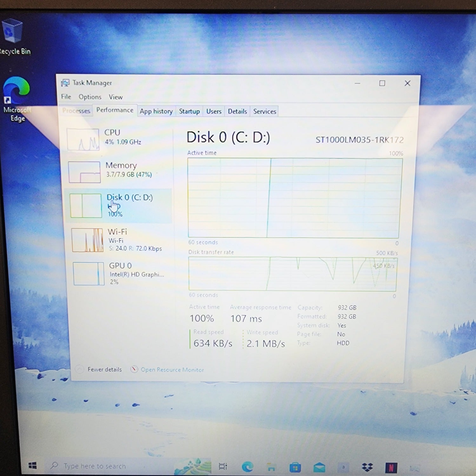Click the Memory mini graph thumbnail
The image size is (476, 476).
pos(84,172)
